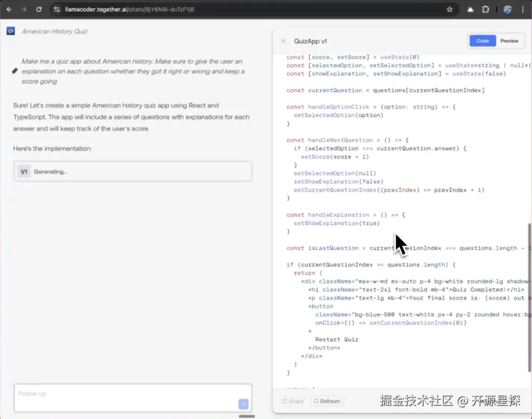Viewport: 532px width, 419px height.
Task: Edit the prompt with the pencil icon
Action: pos(15,71)
